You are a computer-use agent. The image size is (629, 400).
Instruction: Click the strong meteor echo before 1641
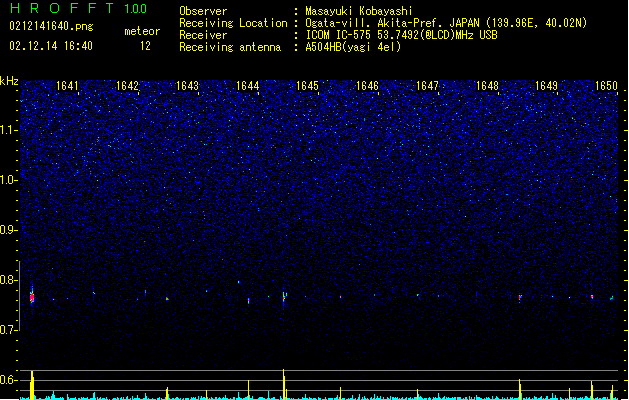[32, 297]
